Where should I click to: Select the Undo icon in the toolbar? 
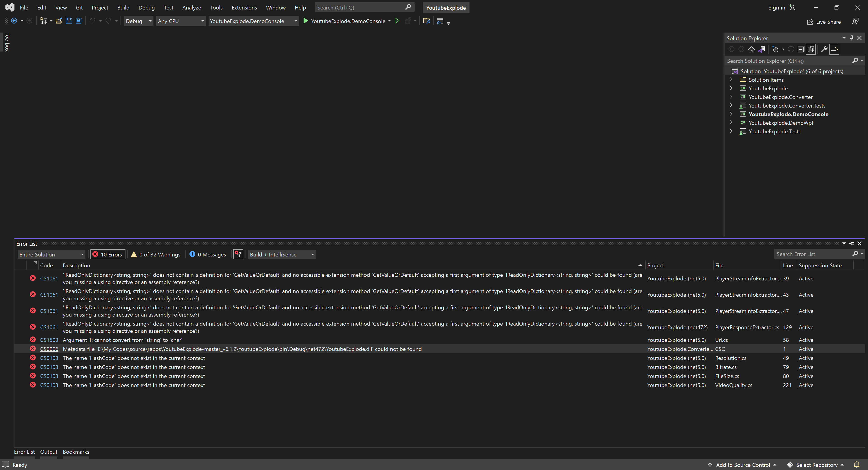pyautogui.click(x=92, y=21)
